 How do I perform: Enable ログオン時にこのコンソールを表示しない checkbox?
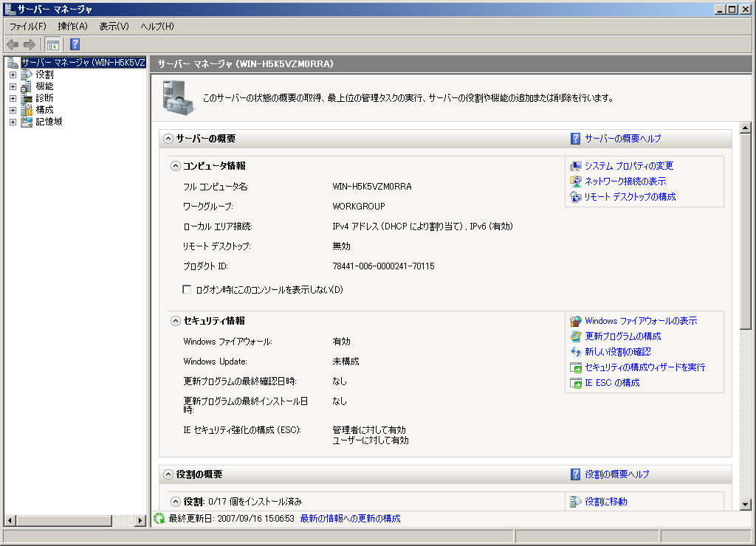[187, 289]
